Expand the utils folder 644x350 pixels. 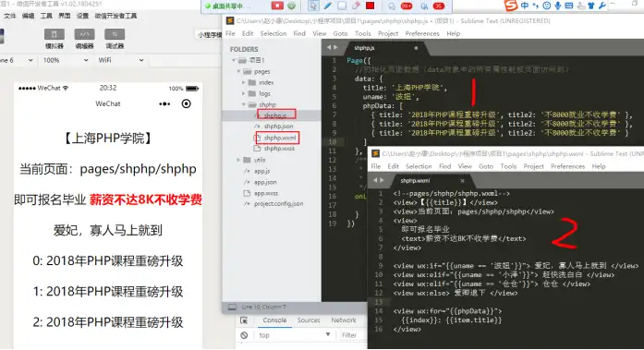tap(238, 160)
